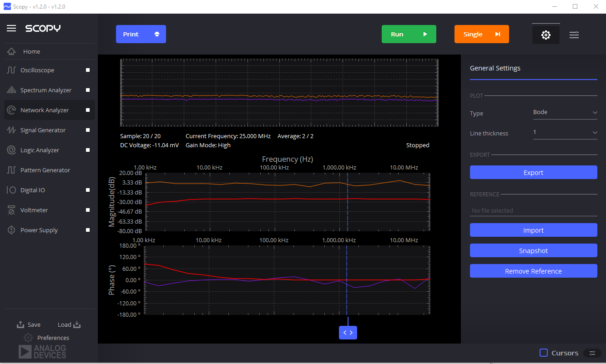Click the Pattern Generator icon
This screenshot has width=606, height=364.
click(x=11, y=170)
